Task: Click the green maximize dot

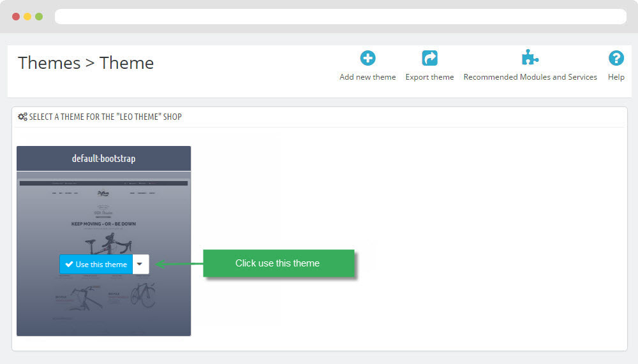Action: pos(39,17)
